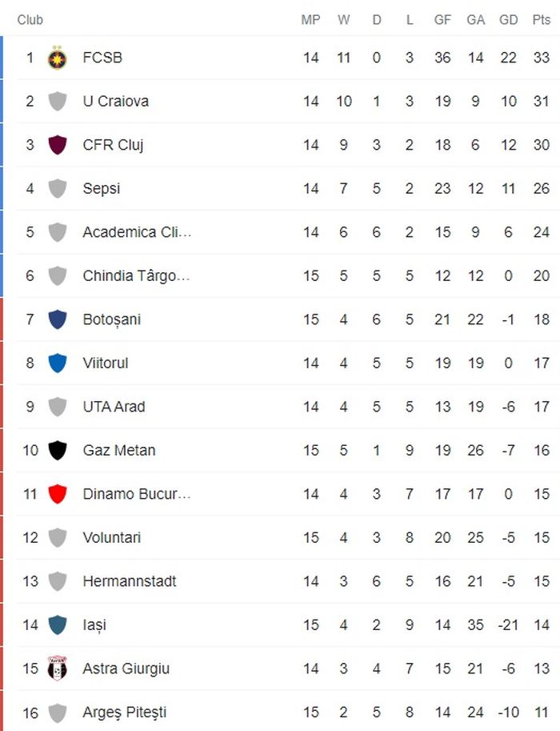Click the Botoșani dark blue shield icon
This screenshot has height=731, width=560.
tap(57, 319)
